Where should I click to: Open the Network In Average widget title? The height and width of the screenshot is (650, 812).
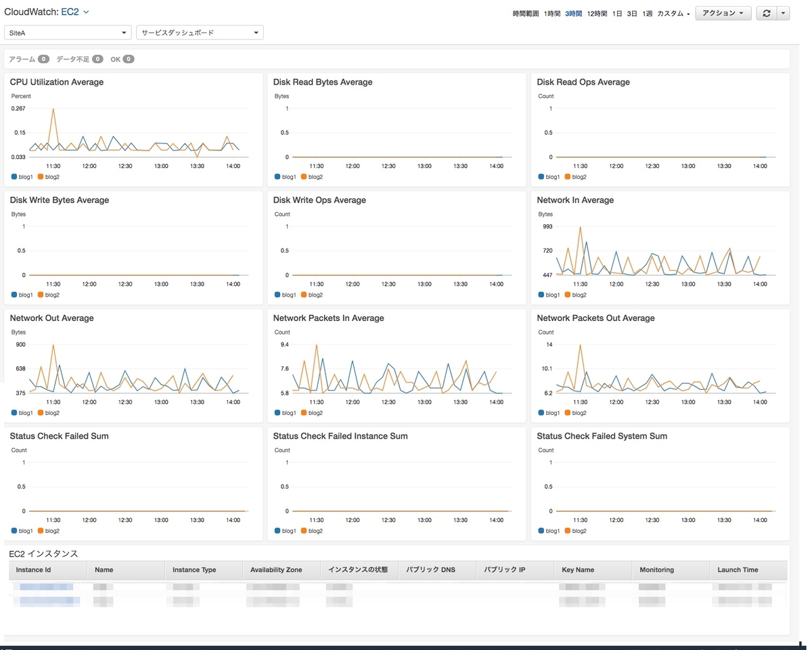click(x=575, y=200)
